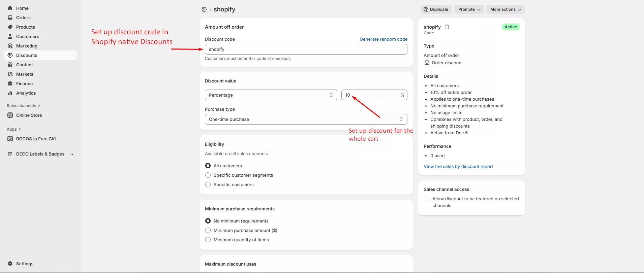Choose Minimum purchase amount requirement
The width and height of the screenshot is (644, 273).
(x=208, y=230)
